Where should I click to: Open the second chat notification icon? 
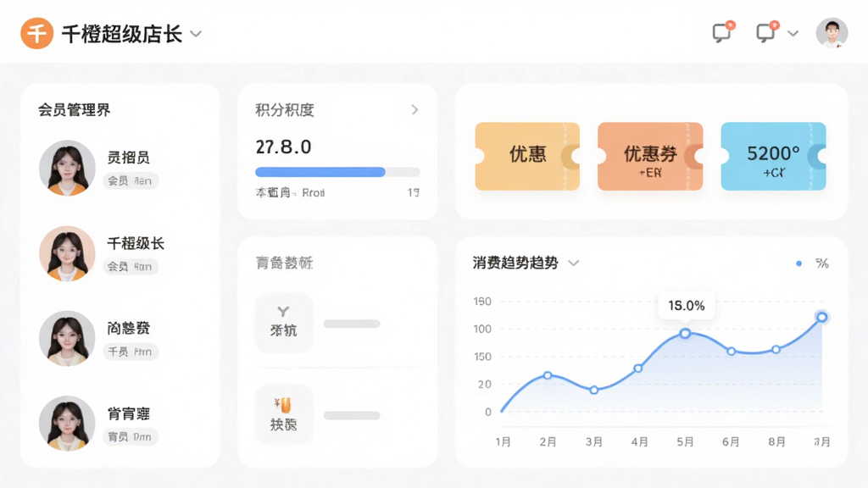tap(767, 31)
